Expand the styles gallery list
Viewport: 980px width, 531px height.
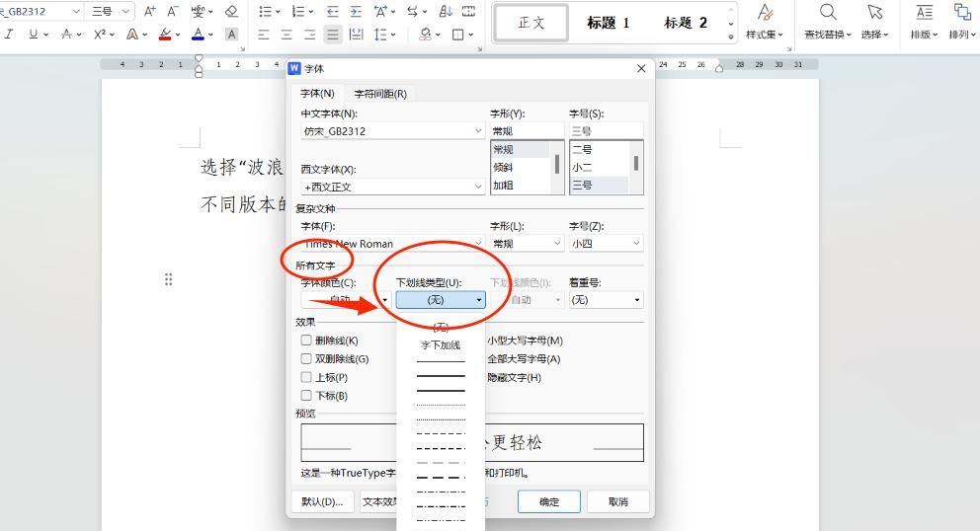tap(731, 38)
